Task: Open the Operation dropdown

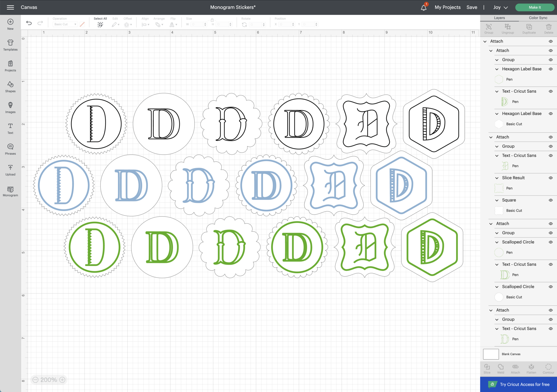Action: tap(65, 24)
